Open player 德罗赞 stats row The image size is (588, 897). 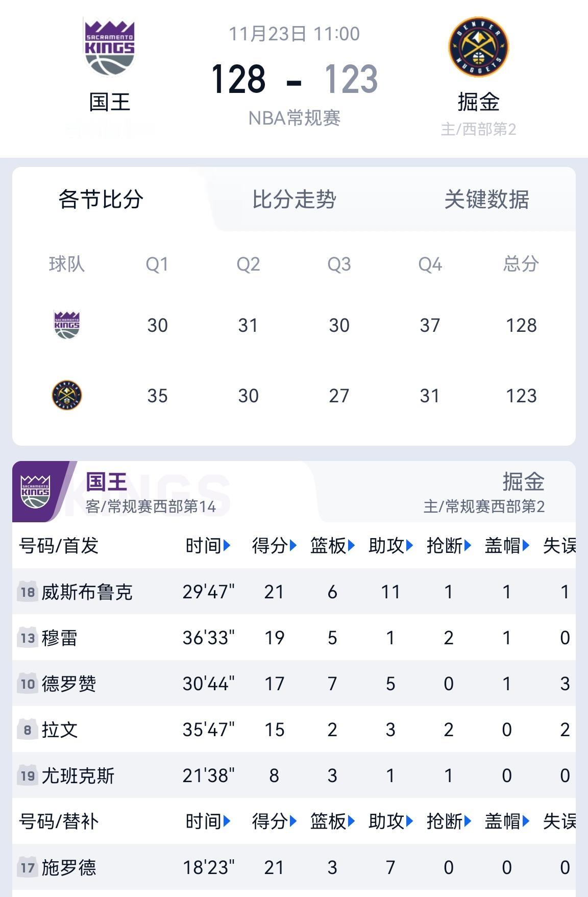(x=294, y=684)
